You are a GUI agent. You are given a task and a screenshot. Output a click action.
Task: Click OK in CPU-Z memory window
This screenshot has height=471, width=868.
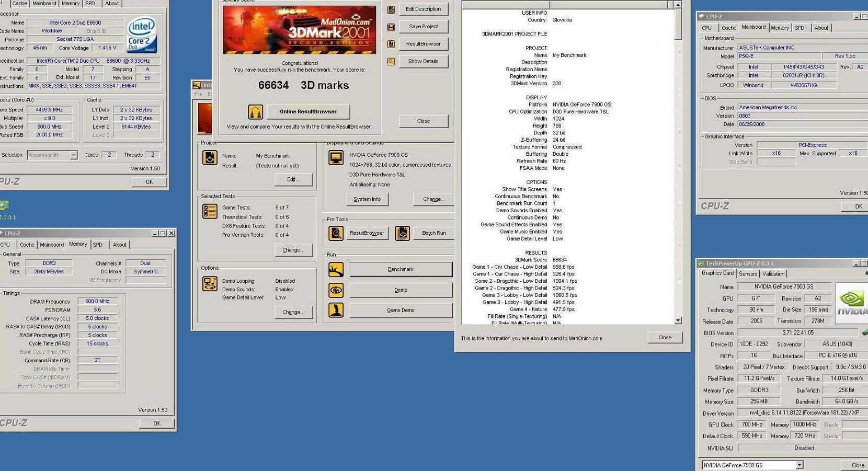point(157,423)
